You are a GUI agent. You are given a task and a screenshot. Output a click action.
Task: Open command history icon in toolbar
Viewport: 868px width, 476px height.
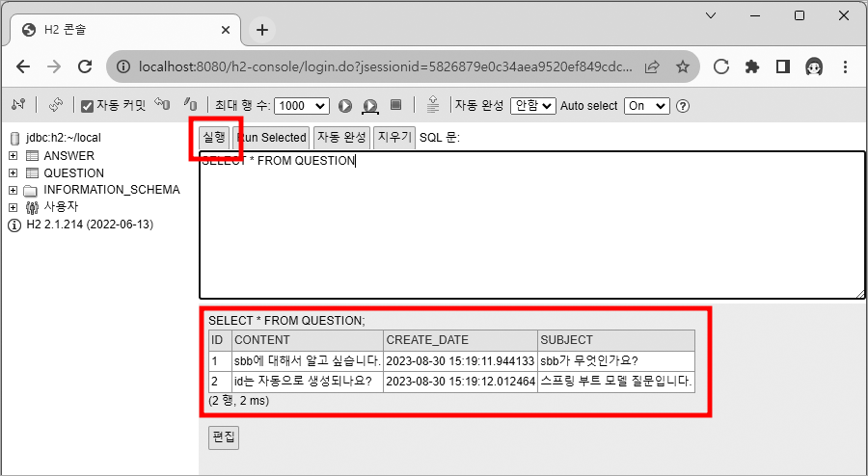tap(433, 104)
